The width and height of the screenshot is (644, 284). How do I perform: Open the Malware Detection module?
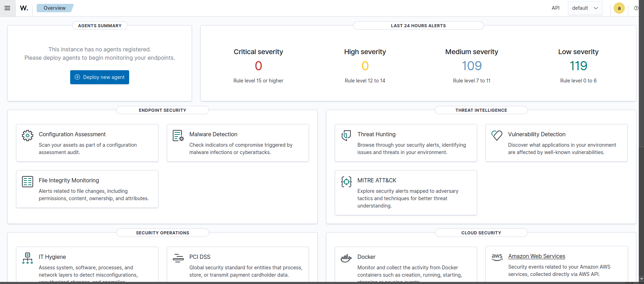click(x=238, y=143)
